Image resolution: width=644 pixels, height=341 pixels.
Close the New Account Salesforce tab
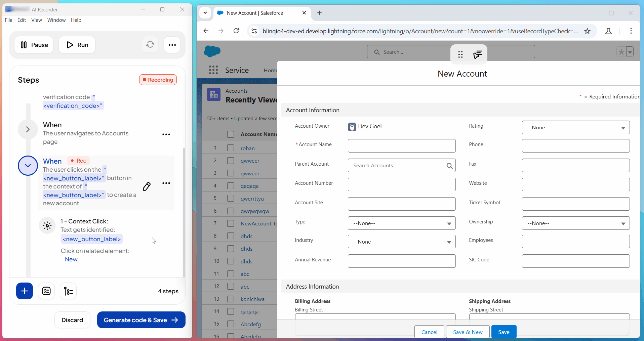click(304, 13)
